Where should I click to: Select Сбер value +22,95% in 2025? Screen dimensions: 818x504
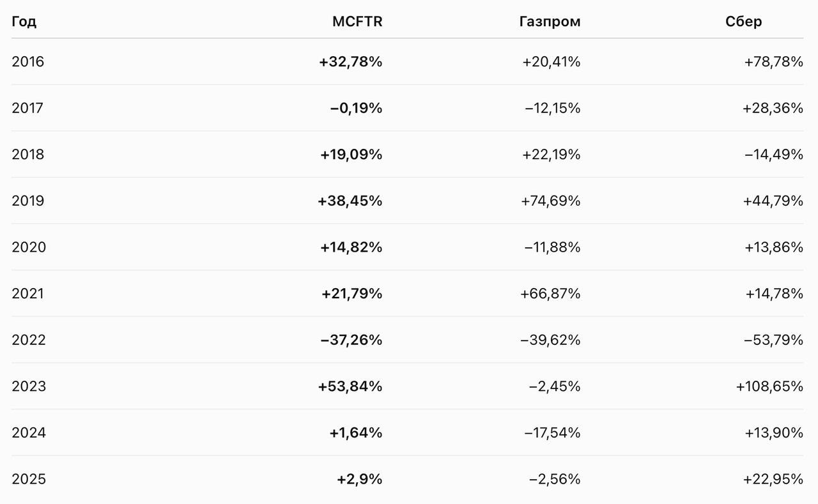tap(774, 479)
